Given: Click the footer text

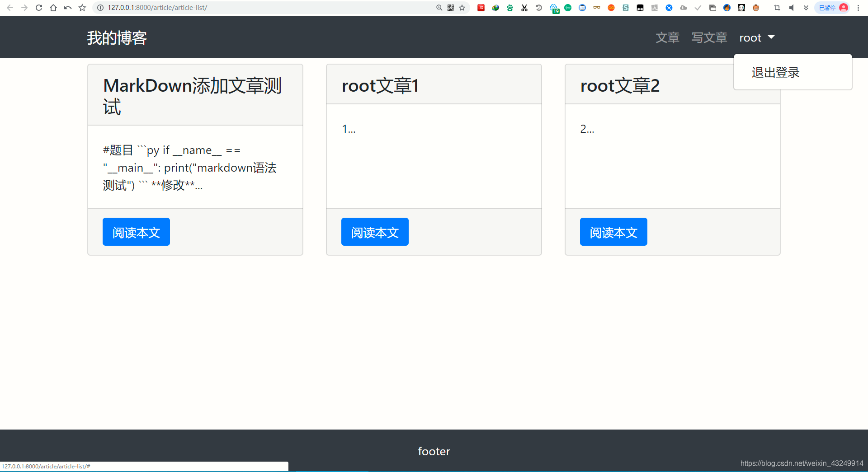Looking at the screenshot, I should tap(434, 451).
